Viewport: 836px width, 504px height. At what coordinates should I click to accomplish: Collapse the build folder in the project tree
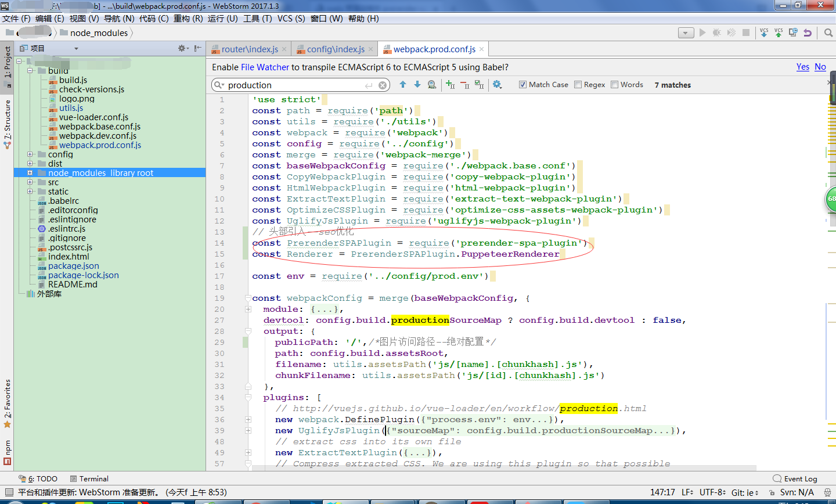point(30,70)
